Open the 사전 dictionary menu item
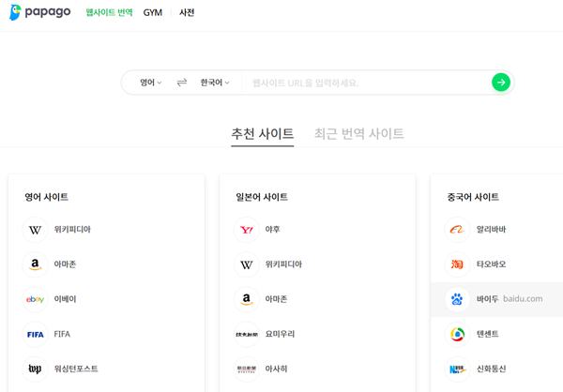Viewport: 563px width, 392px height. coord(187,12)
